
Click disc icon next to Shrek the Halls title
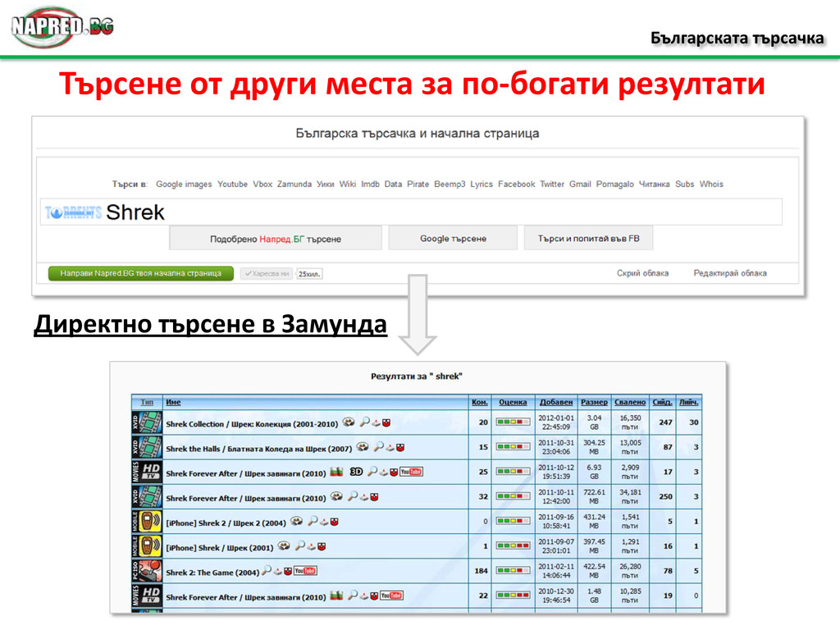coord(363,447)
